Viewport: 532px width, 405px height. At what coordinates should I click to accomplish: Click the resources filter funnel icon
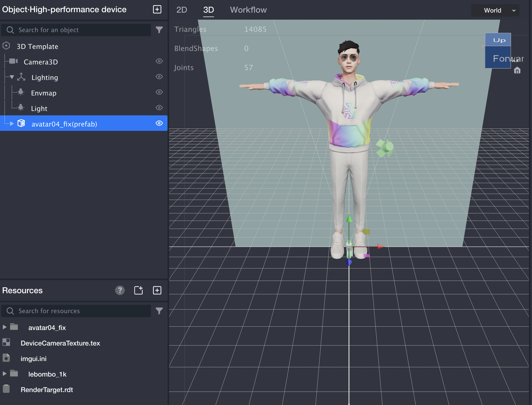(159, 311)
